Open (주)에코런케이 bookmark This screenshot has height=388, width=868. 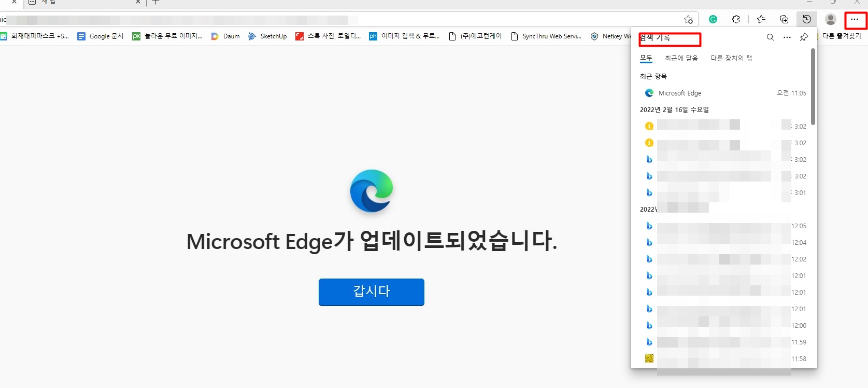(x=475, y=36)
